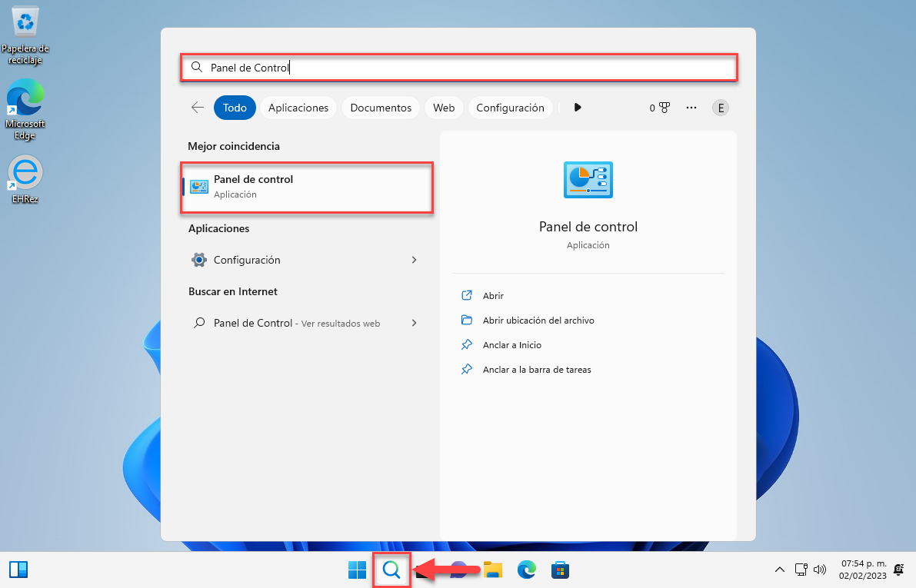The width and height of the screenshot is (916, 588).
Task: Click the 'Buscar en Internet' heading
Action: [232, 291]
